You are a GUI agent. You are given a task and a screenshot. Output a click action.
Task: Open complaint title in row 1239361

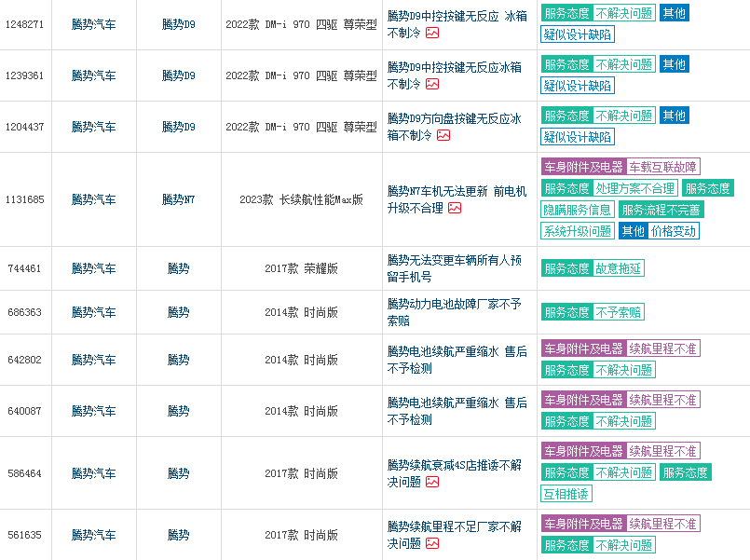pyautogui.click(x=455, y=75)
